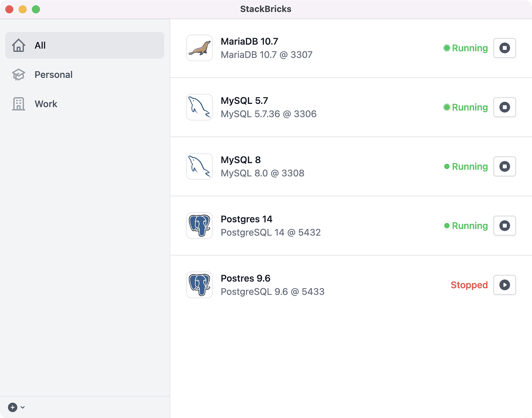
Task: Click the Running status of MySQL 5.7
Action: pos(465,107)
